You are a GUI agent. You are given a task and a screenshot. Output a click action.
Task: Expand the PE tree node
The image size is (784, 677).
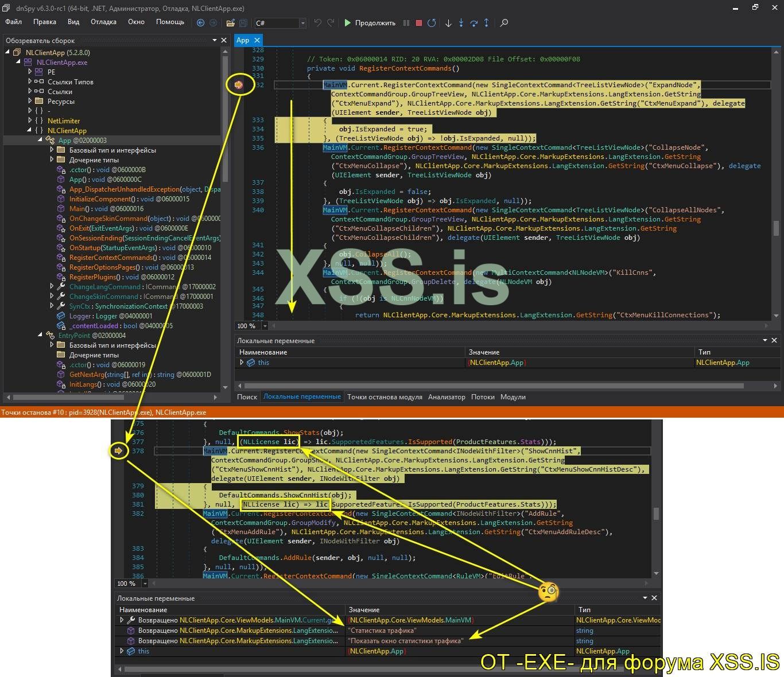(30, 72)
